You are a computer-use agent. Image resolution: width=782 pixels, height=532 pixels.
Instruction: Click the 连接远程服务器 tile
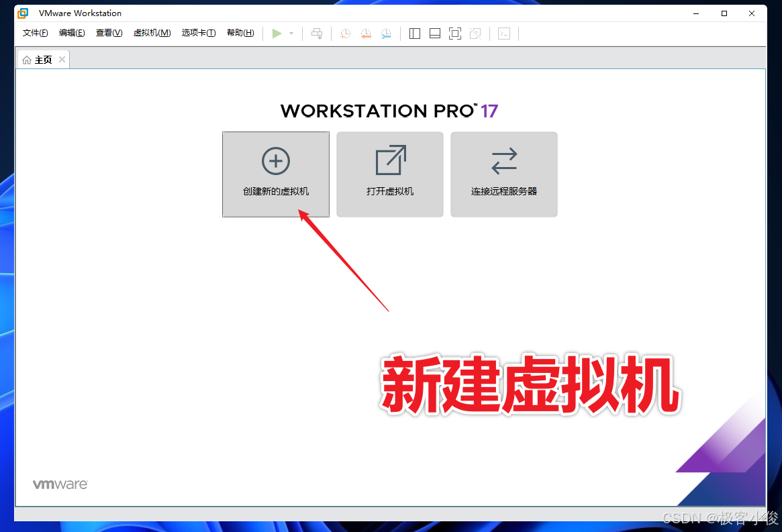[503, 174]
